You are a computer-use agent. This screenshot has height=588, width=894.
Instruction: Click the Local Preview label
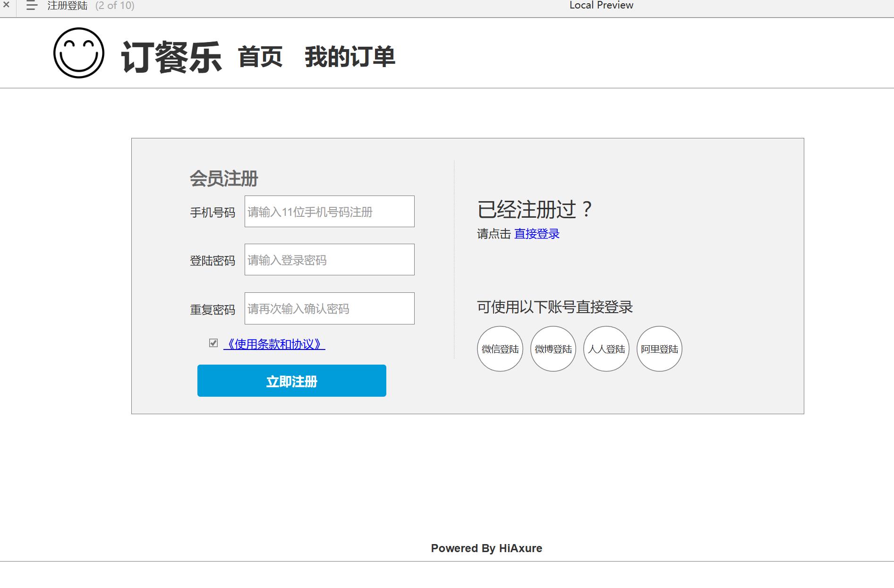601,5
